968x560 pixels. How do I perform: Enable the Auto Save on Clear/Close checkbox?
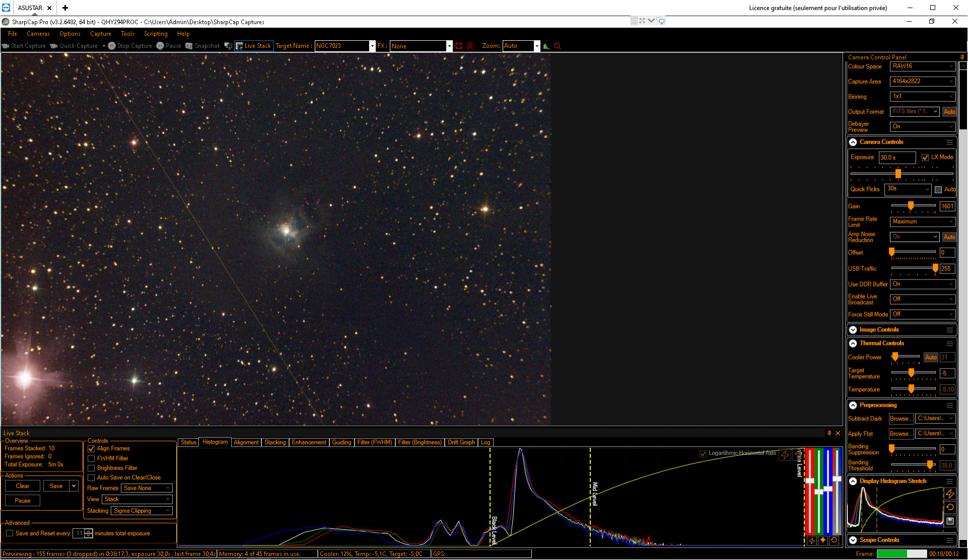point(91,478)
